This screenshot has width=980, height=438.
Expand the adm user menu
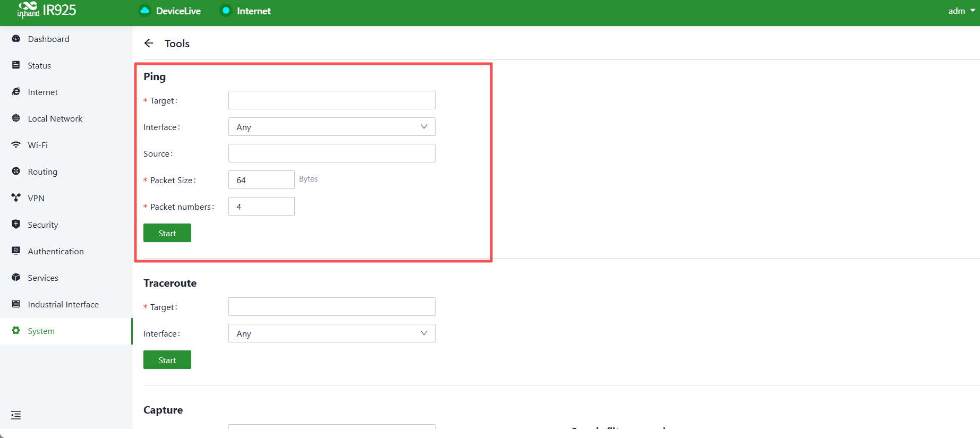click(x=961, y=11)
